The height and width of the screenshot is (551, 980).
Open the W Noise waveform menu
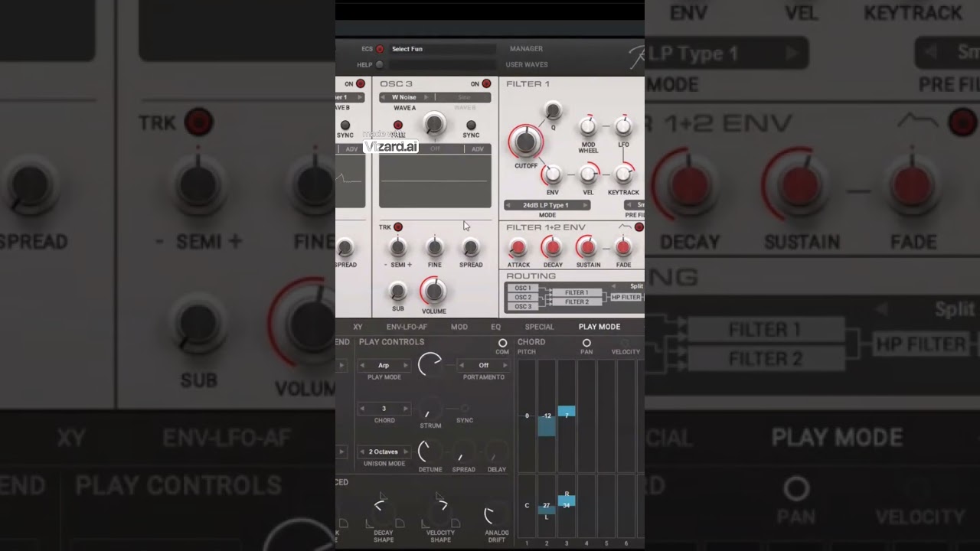[x=404, y=97]
